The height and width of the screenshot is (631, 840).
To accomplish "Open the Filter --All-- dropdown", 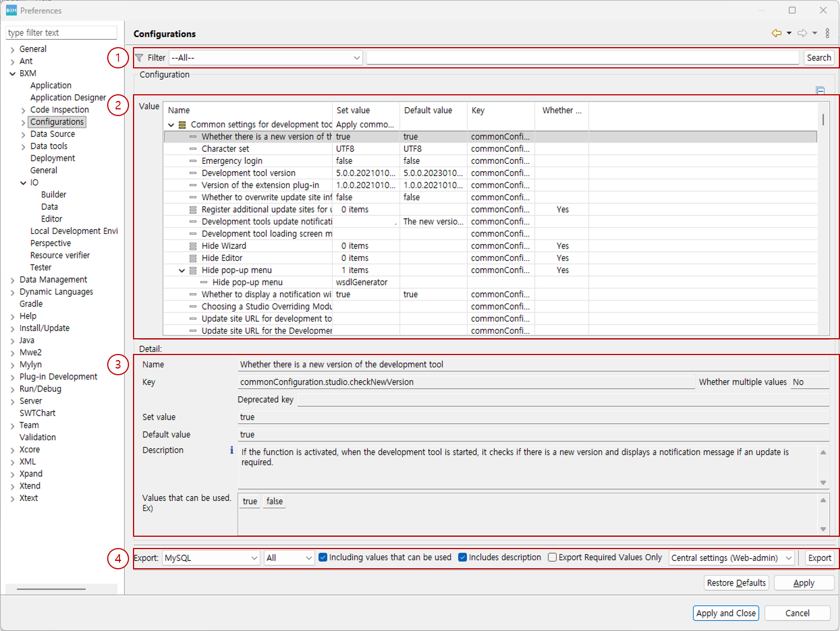I will [x=265, y=58].
